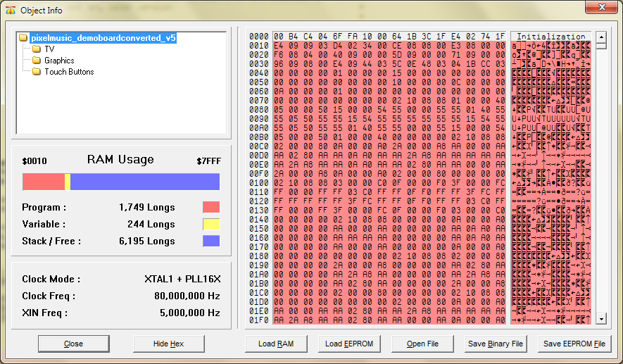Click the XTAL1 + PLL16X clock mode value
The height and width of the screenshot is (364, 623).
[x=182, y=279]
